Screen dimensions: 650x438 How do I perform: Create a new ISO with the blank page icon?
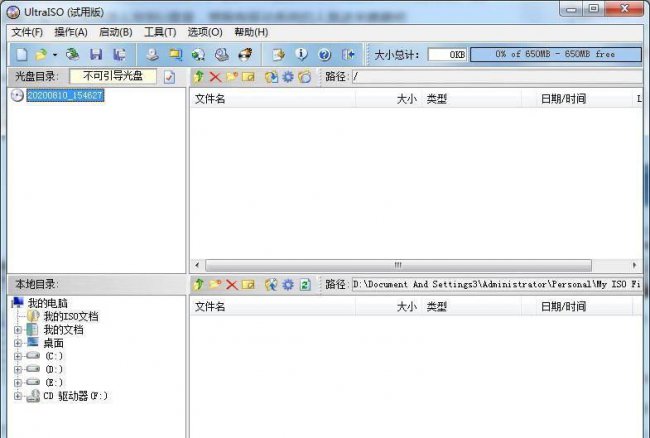click(x=22, y=54)
